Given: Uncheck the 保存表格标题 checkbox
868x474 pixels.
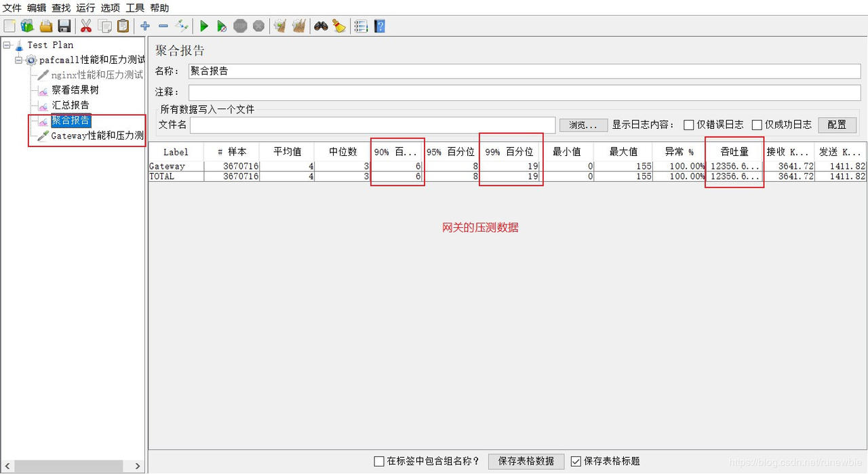Looking at the screenshot, I should point(576,461).
